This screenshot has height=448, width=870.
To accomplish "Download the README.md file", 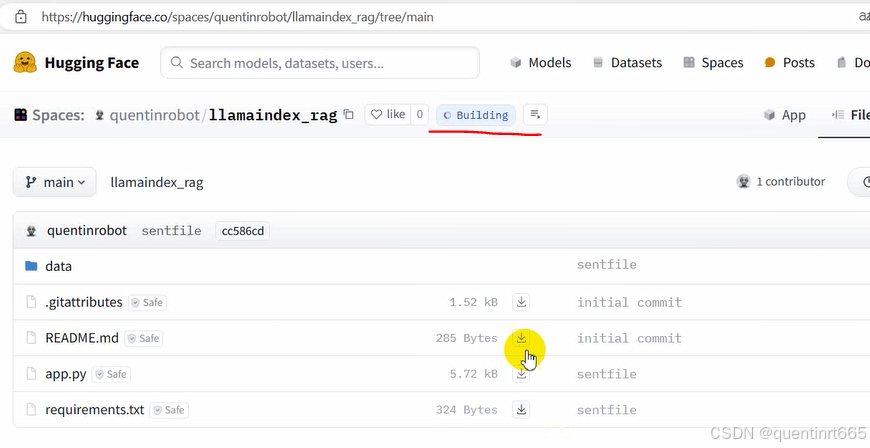I will 521,338.
